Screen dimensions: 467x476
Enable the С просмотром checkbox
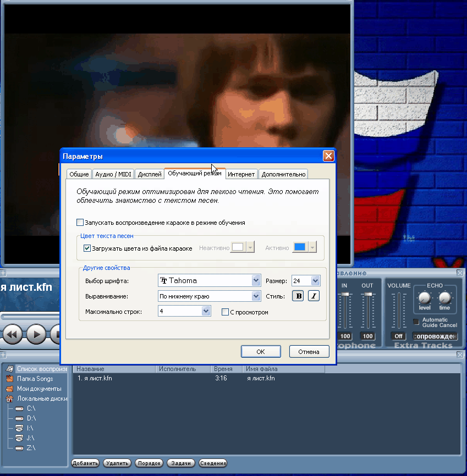point(225,312)
